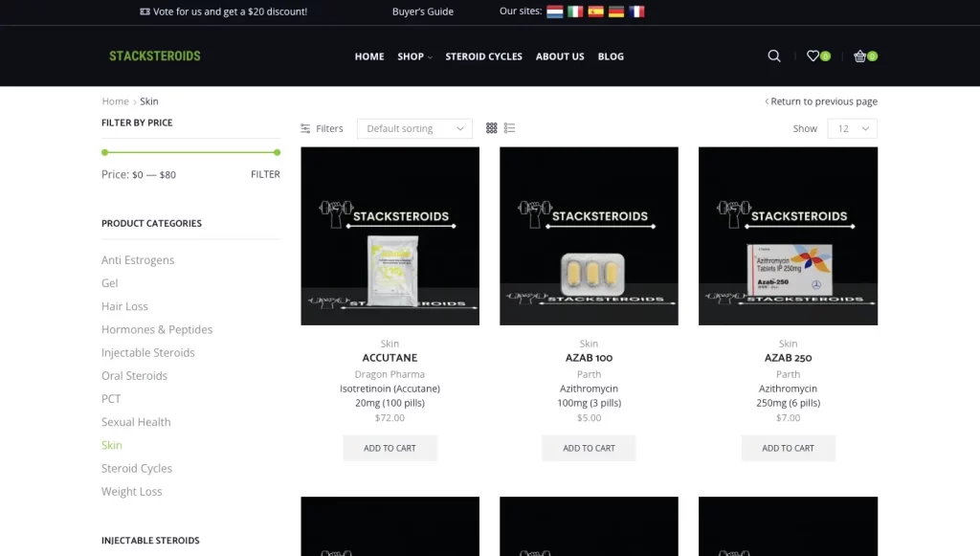
Task: Open Hormones & Peptides category
Action: (x=157, y=329)
